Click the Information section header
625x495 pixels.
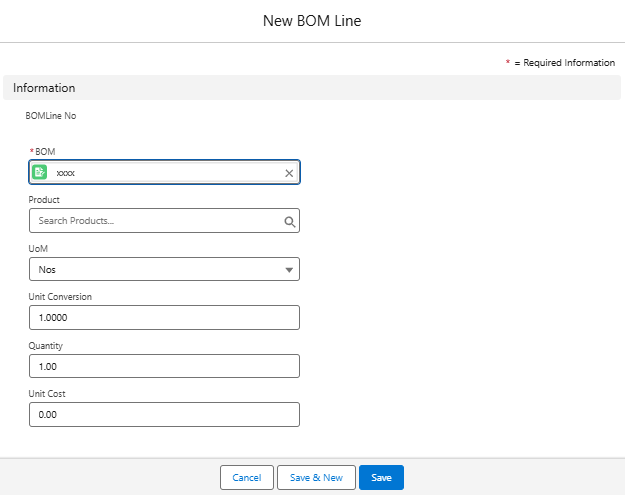(x=44, y=88)
